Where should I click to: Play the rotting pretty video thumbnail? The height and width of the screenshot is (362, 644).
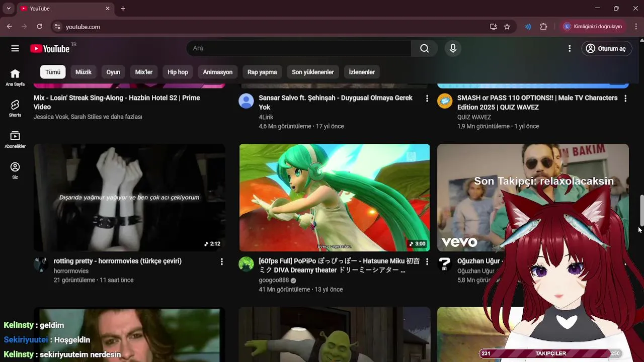(129, 198)
